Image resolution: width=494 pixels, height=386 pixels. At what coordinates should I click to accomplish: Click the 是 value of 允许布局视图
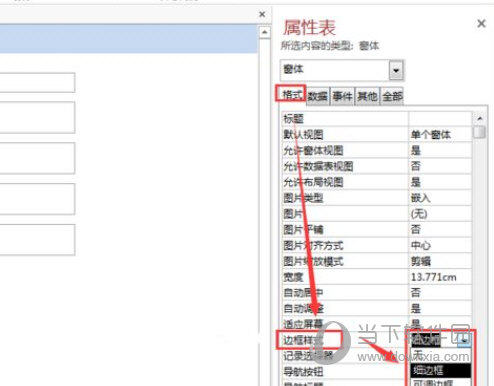(x=440, y=182)
